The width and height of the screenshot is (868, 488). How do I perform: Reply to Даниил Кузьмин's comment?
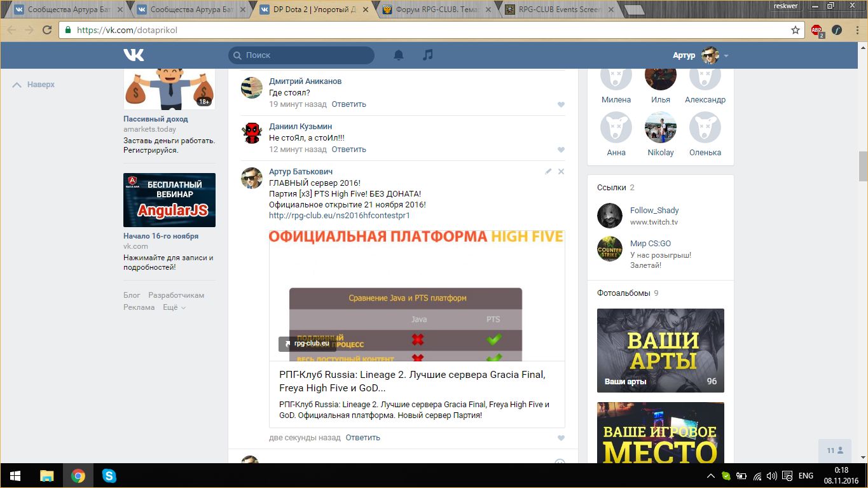pos(348,150)
